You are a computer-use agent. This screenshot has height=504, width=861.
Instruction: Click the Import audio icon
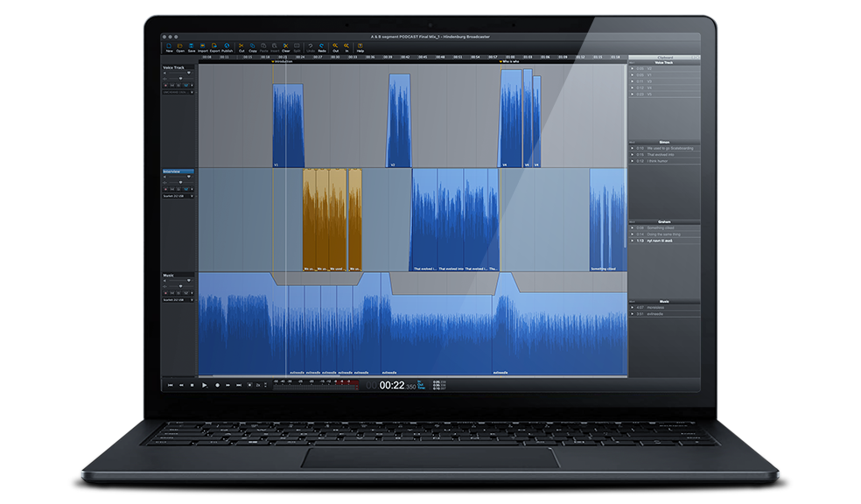coord(203,46)
